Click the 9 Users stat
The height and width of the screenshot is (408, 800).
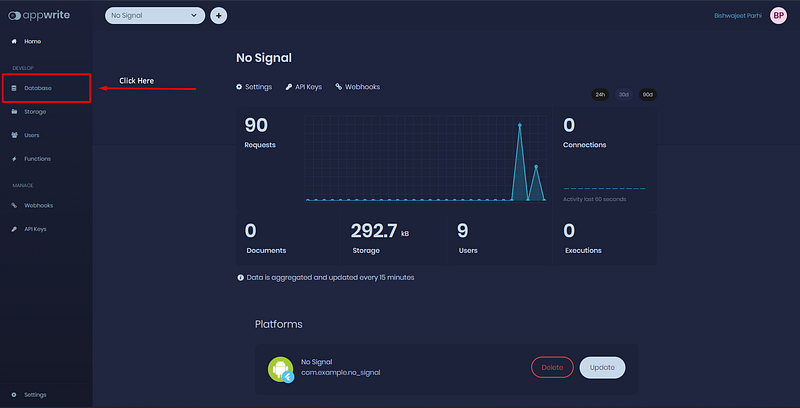coord(463,231)
